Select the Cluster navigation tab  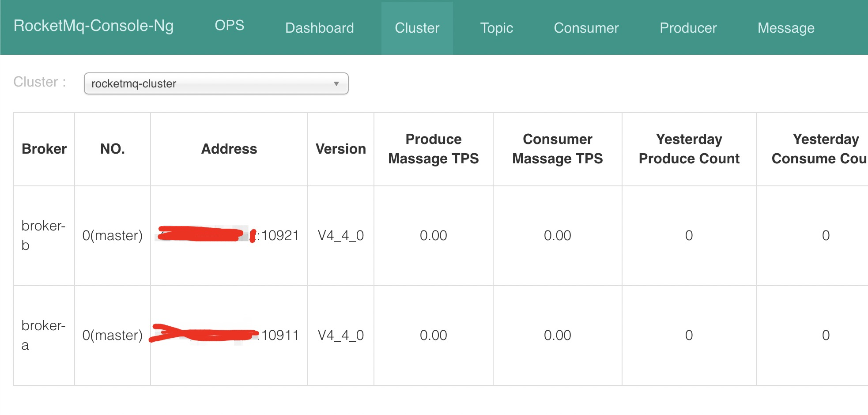click(417, 28)
